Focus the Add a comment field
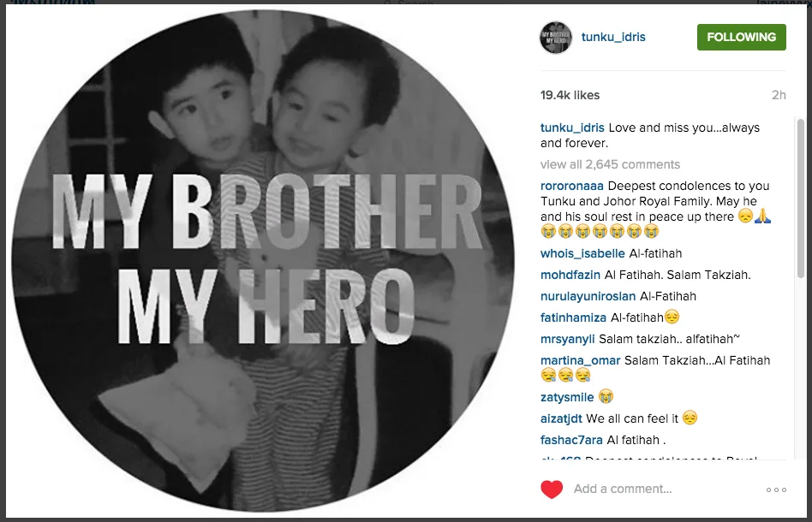The image size is (812, 522). pos(663,489)
